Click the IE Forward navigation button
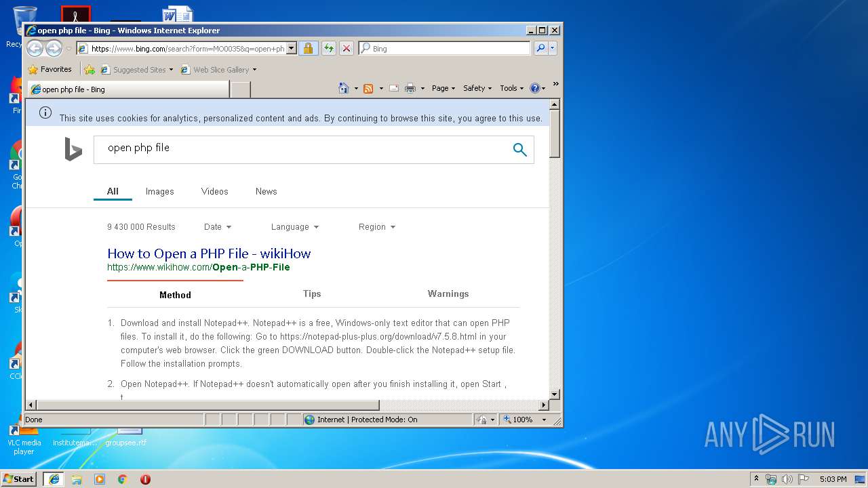Screen dimensions: 868x488 (54, 48)
